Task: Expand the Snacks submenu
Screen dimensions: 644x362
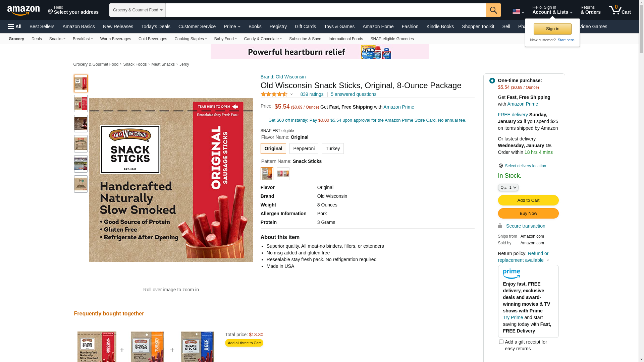Action: pyautogui.click(x=57, y=39)
